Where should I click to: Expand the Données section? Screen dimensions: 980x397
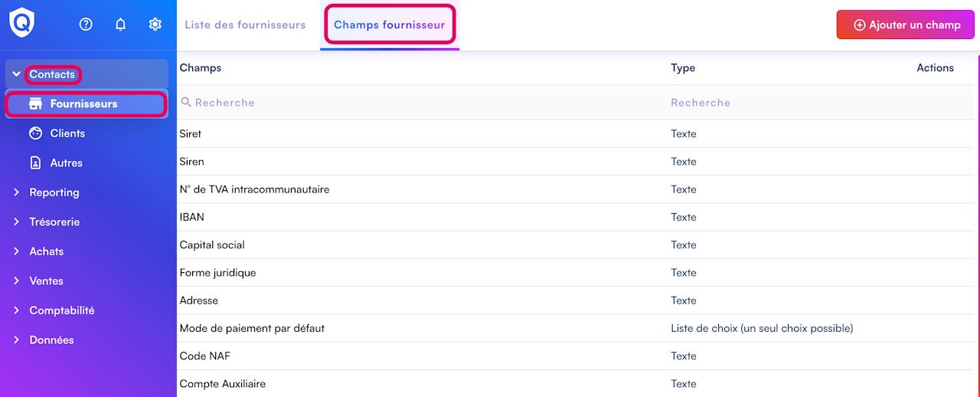pos(51,340)
